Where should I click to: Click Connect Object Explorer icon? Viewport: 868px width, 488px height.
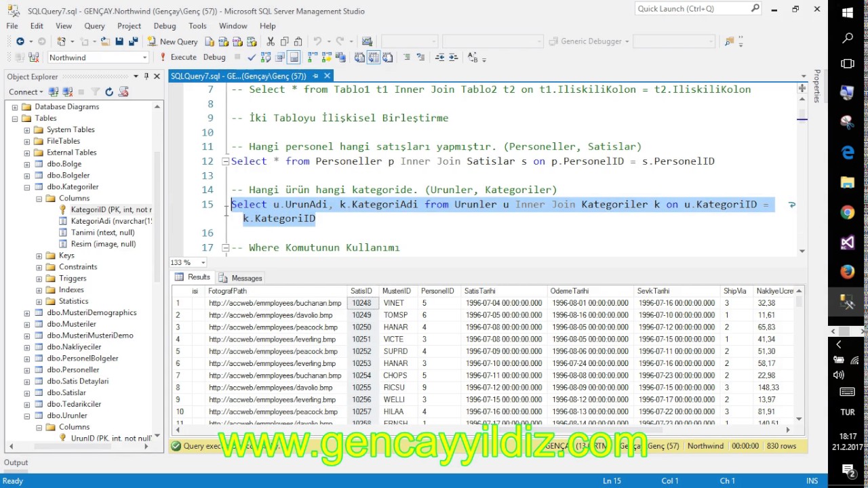point(53,91)
